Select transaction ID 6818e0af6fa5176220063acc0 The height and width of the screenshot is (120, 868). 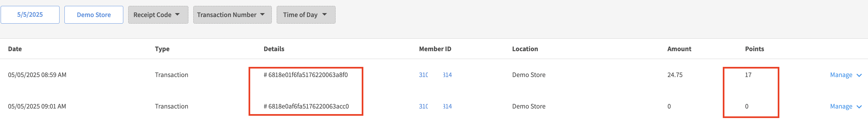click(306, 107)
